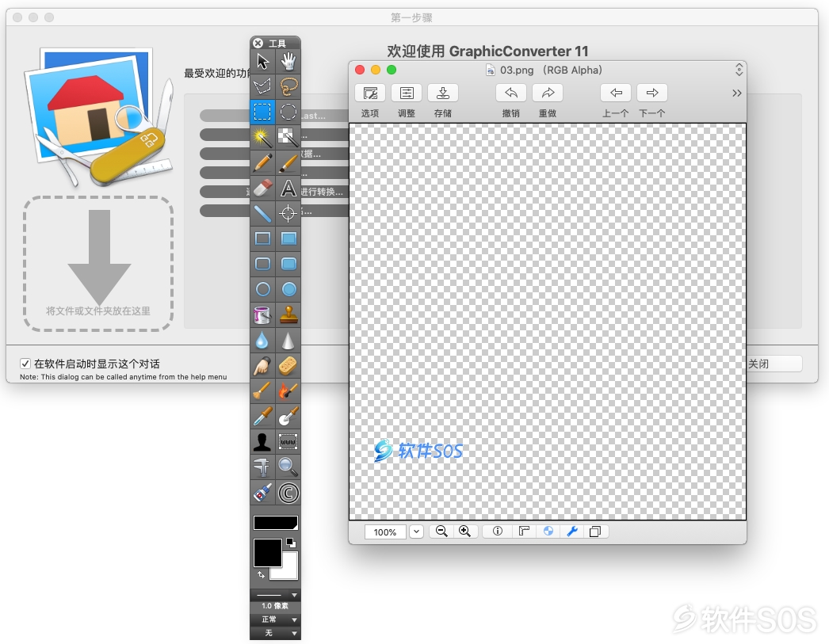Select the glue tube tool
Viewport: 829px width, 644px height.
point(263,493)
